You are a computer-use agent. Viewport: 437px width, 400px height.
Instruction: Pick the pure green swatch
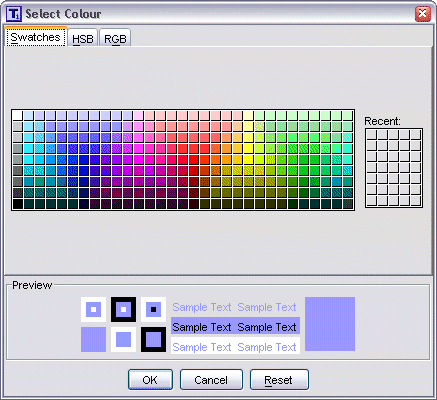pos(303,160)
